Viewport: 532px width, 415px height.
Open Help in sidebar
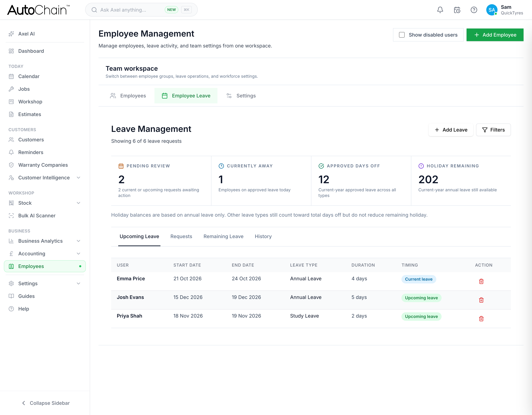click(45, 309)
